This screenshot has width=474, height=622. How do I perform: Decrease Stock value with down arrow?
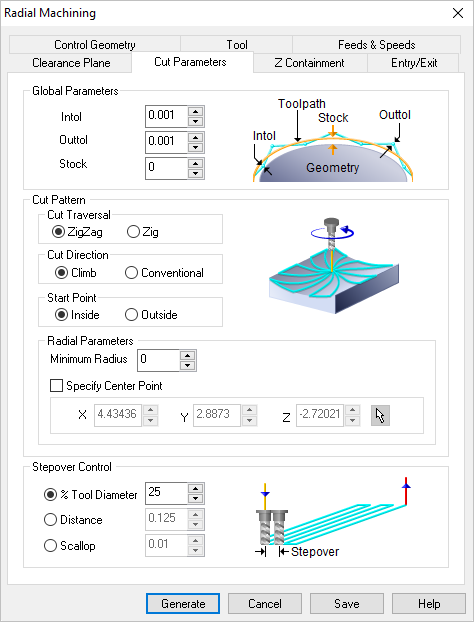click(x=195, y=173)
